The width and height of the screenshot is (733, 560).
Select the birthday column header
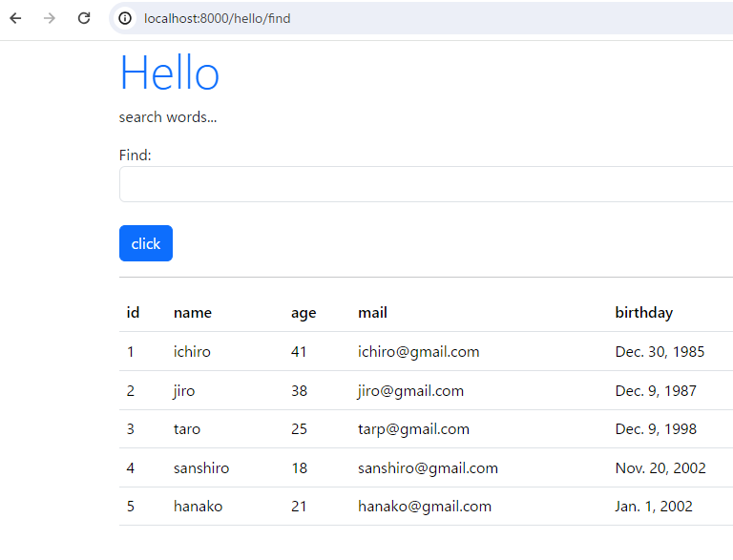click(643, 313)
